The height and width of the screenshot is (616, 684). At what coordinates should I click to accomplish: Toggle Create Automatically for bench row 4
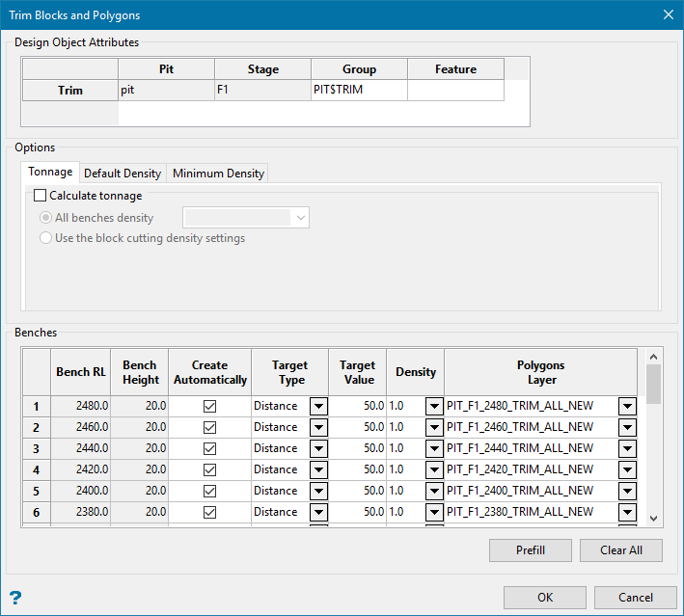[209, 469]
